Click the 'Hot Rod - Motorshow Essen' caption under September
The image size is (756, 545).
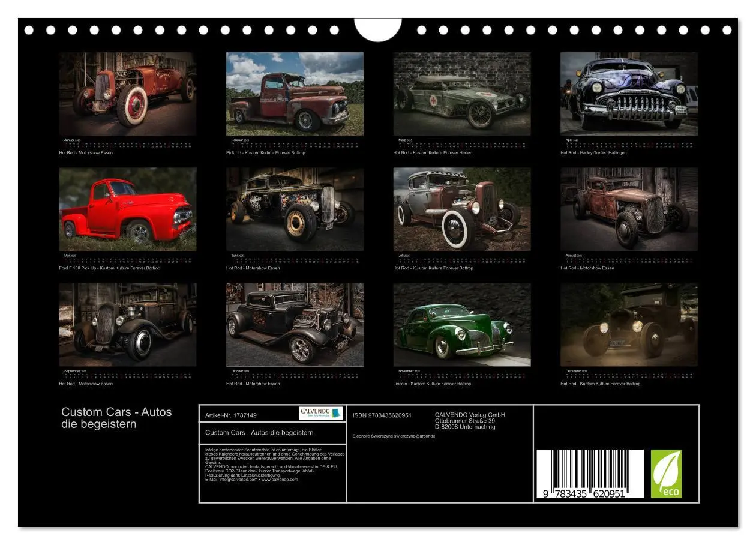coord(86,384)
